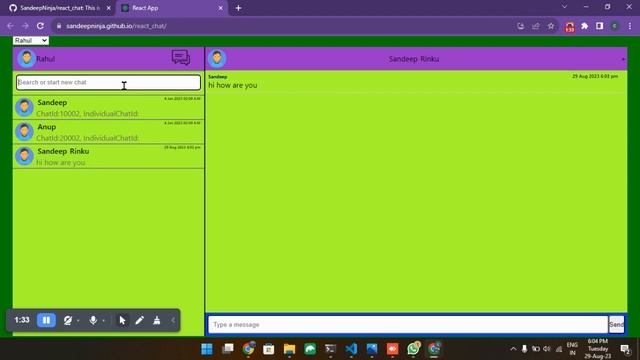Select the eraser/clear tool in recorder
Viewport: 640px width, 360px height.
[x=157, y=320]
